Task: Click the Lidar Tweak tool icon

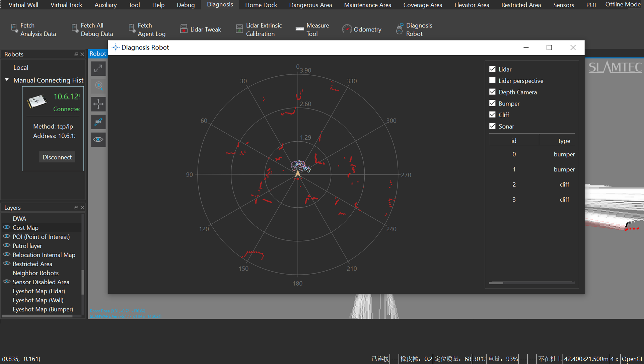Action: (x=184, y=29)
